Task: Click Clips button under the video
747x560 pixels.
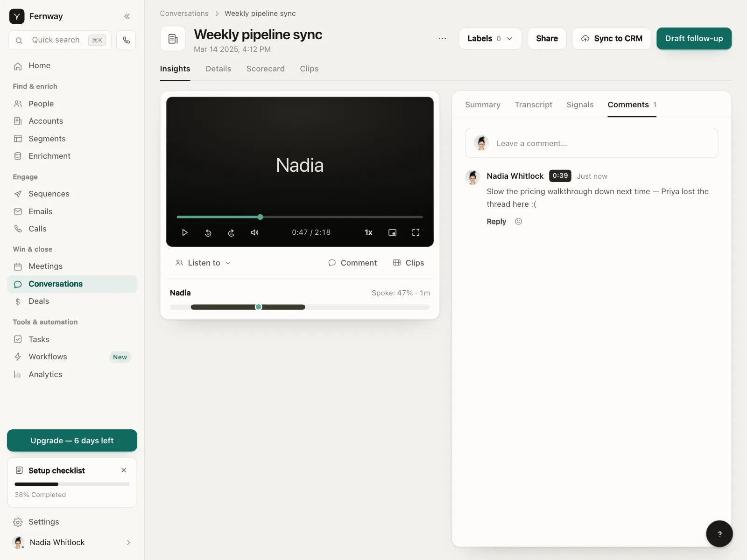Action: [x=409, y=263]
